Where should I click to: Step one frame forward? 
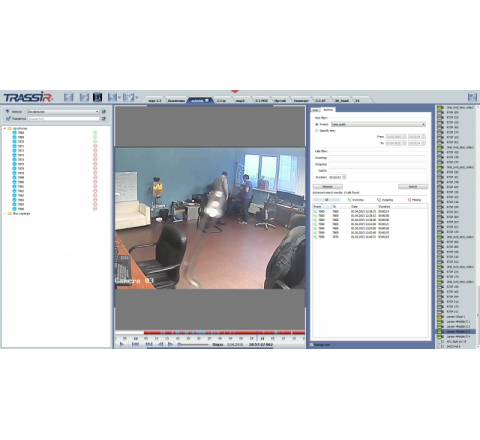tap(170, 344)
